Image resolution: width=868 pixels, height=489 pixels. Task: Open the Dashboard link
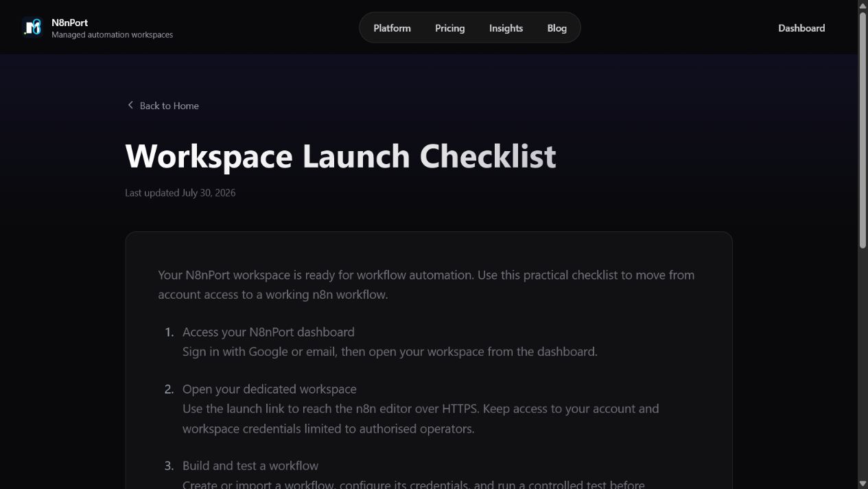[801, 28]
